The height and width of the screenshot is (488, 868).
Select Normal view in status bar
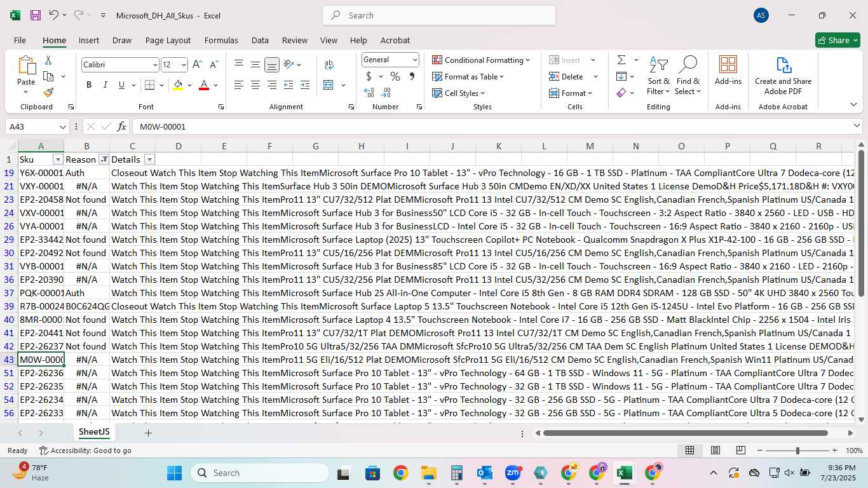[690, 451]
